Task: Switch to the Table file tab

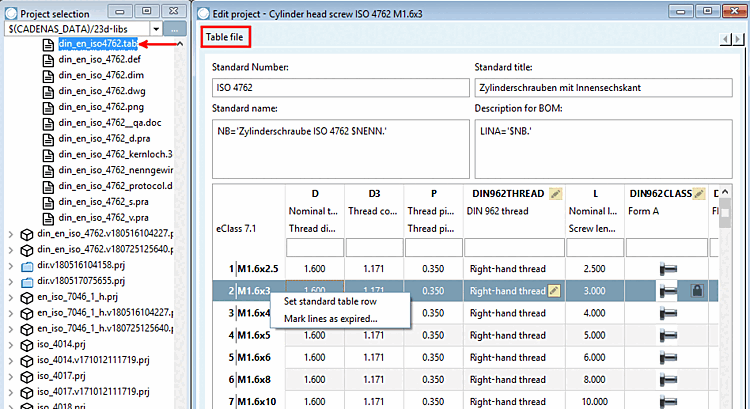Action: (x=225, y=37)
